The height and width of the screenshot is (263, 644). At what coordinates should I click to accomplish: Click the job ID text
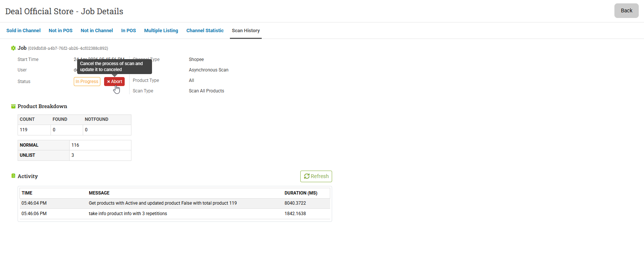click(68, 49)
